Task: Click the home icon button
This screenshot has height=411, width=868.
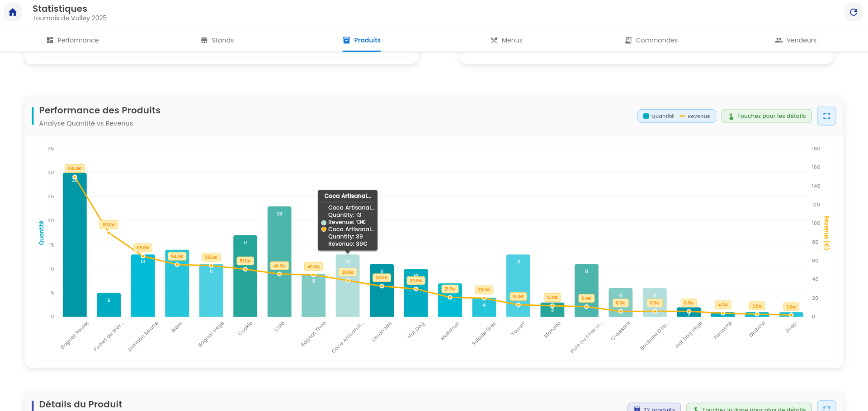Action: [13, 12]
